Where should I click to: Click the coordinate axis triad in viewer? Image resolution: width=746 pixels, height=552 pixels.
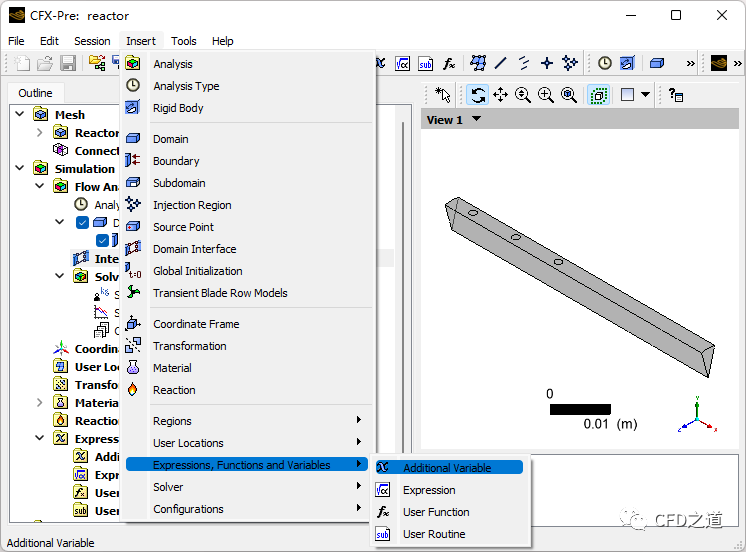pos(697,414)
